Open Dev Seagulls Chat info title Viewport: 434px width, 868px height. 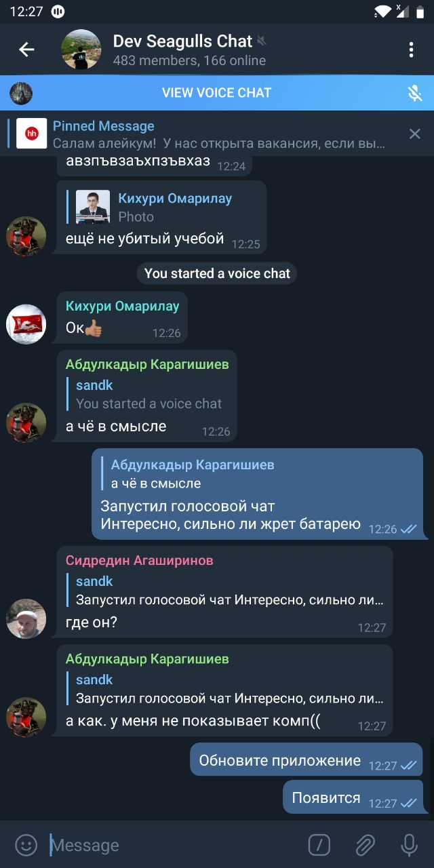182,41
